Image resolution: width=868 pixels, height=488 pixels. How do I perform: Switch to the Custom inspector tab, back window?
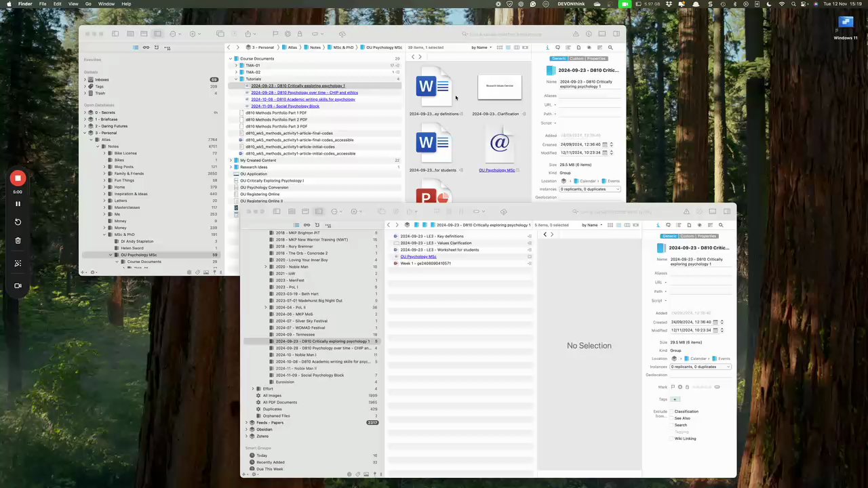point(576,58)
